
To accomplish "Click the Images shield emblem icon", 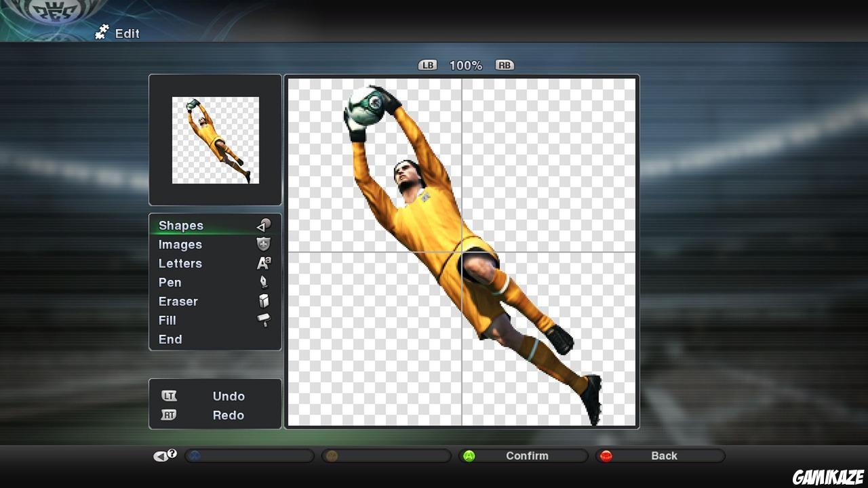I will point(264,245).
